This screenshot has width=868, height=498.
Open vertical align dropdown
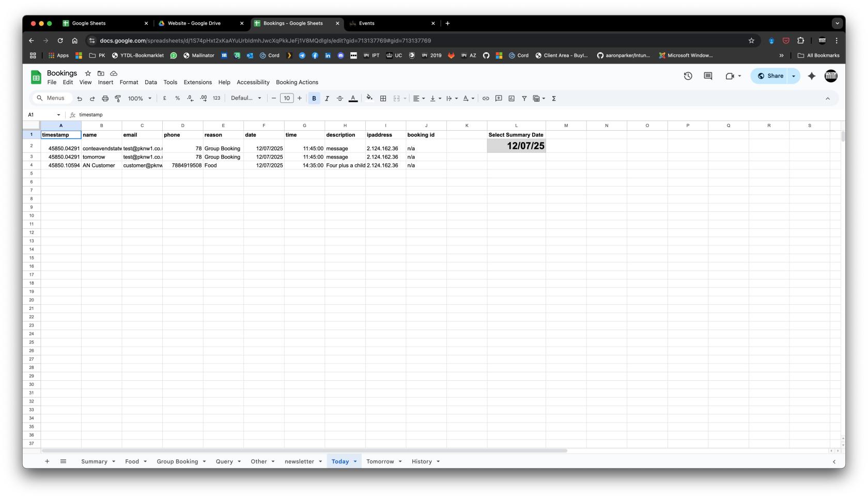(x=436, y=98)
